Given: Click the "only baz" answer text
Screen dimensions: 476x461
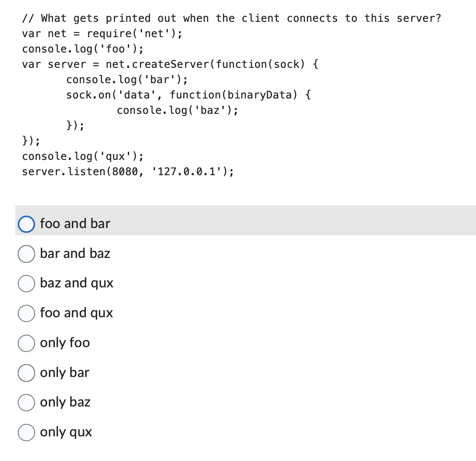Looking at the screenshot, I should (65, 402).
